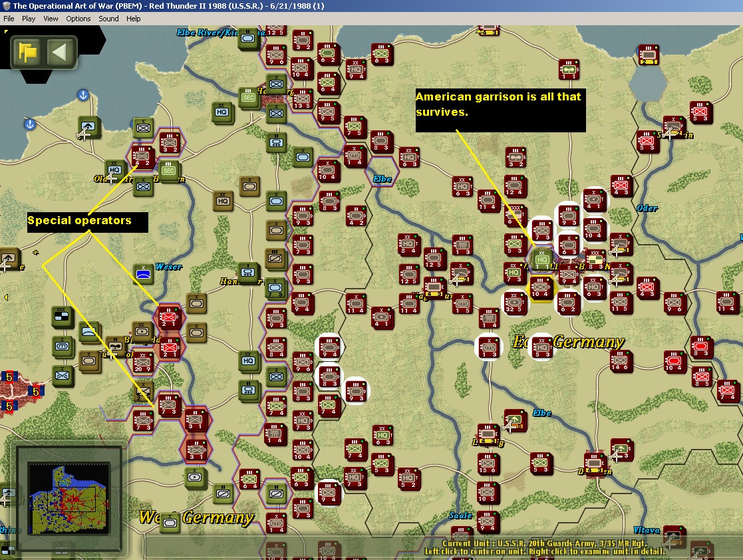Select the blue Weser bridge unit icon
Image resolution: width=743 pixels, height=560 pixels.
(x=143, y=274)
